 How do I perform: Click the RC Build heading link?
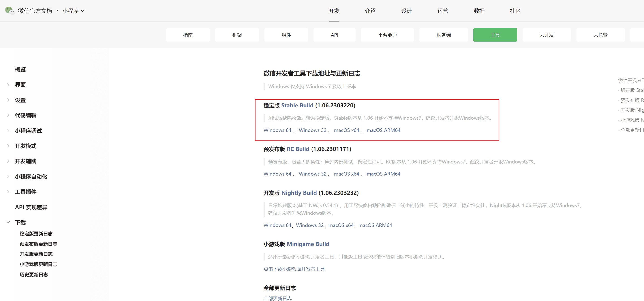click(298, 149)
